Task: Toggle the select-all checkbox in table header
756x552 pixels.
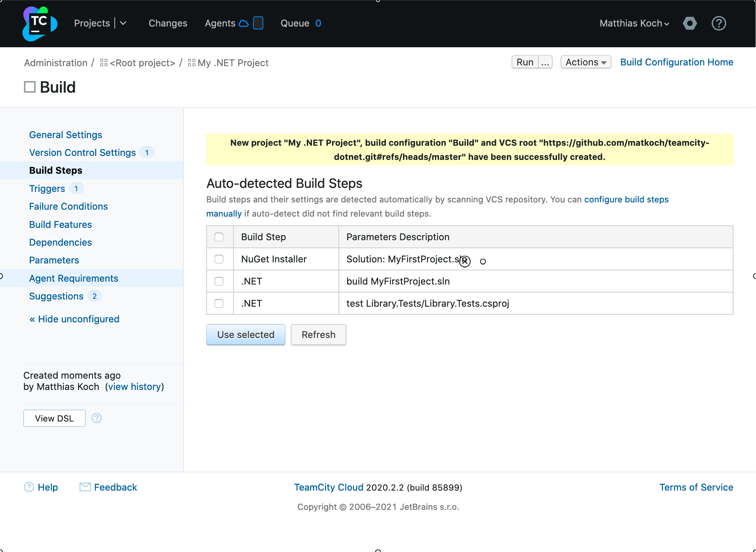Action: point(219,237)
